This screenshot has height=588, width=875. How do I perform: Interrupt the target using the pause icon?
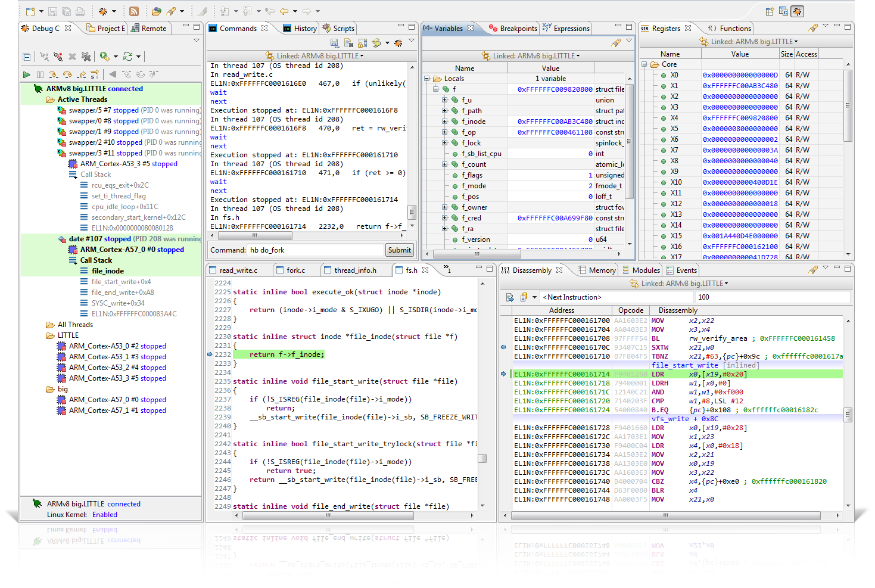(41, 73)
